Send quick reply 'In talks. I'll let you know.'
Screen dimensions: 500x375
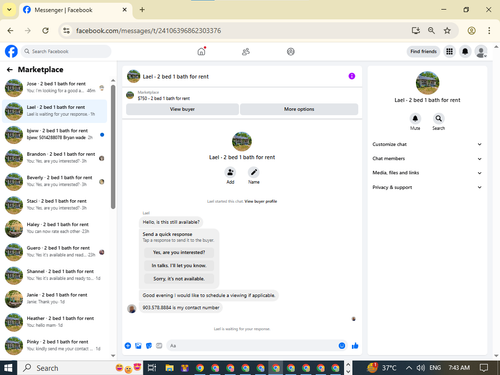click(179, 265)
